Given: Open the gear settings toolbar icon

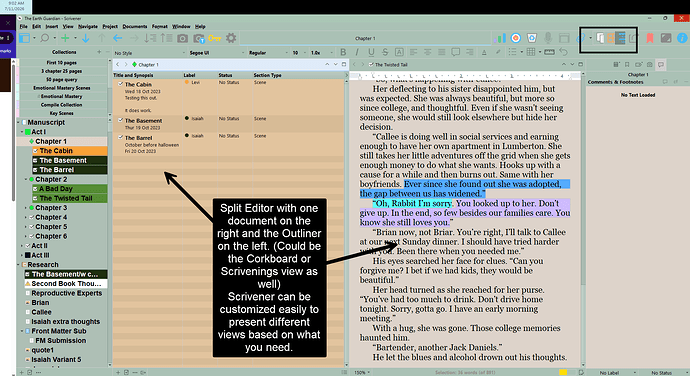Looking at the screenshot, I should [x=231, y=38].
